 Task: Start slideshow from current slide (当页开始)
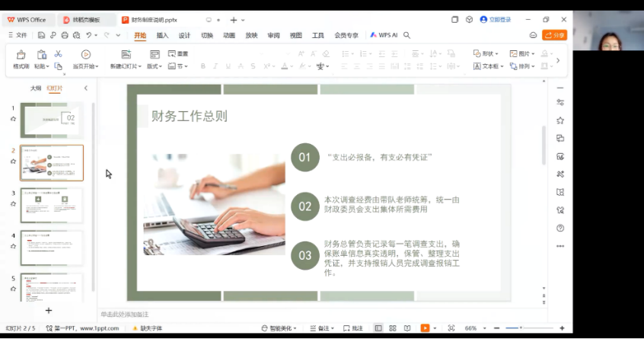pyautogui.click(x=86, y=55)
